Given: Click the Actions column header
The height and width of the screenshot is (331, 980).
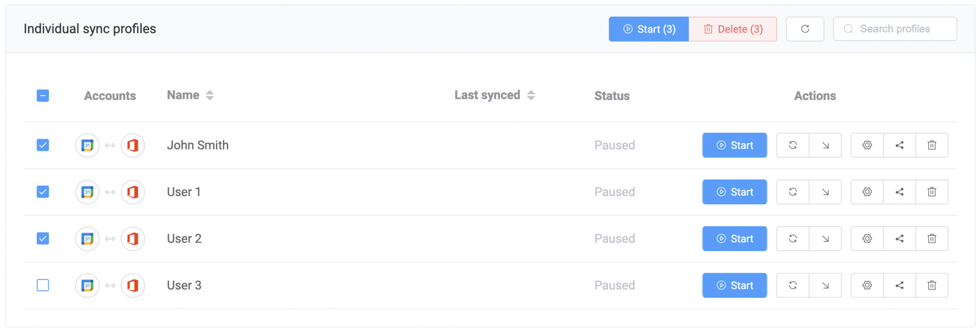Looking at the screenshot, I should 815,96.
